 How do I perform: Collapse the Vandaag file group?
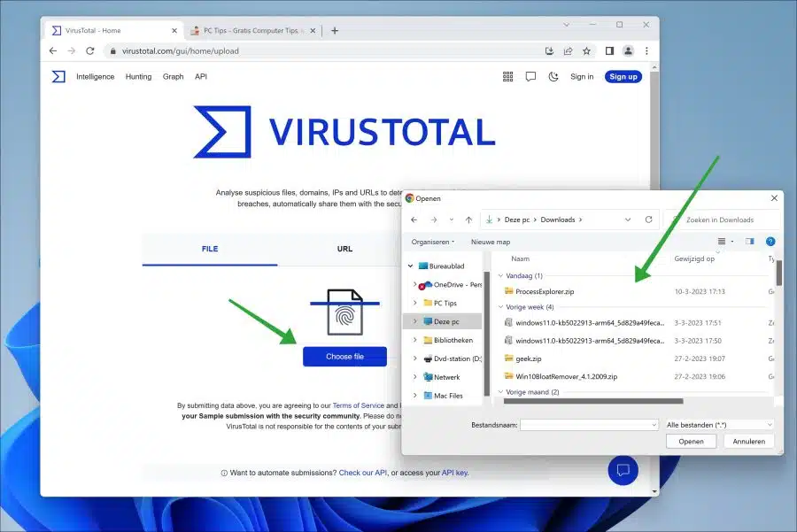tap(500, 276)
